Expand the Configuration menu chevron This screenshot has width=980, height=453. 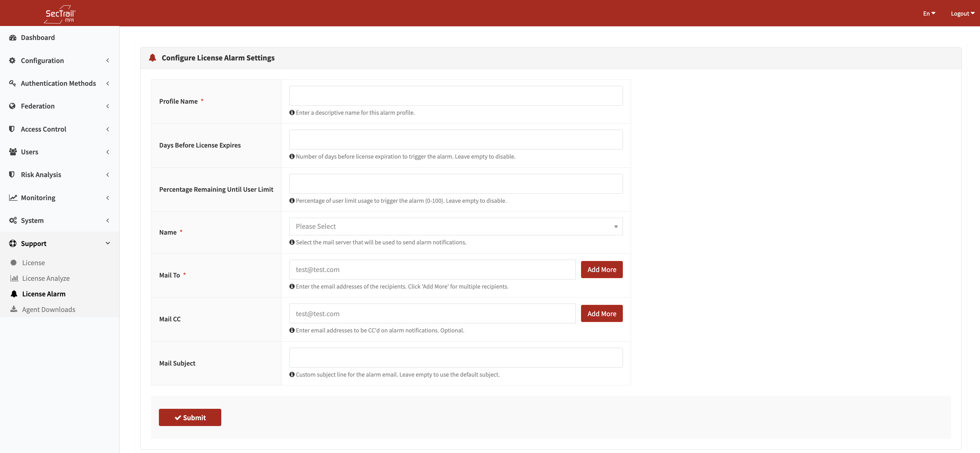(108, 60)
